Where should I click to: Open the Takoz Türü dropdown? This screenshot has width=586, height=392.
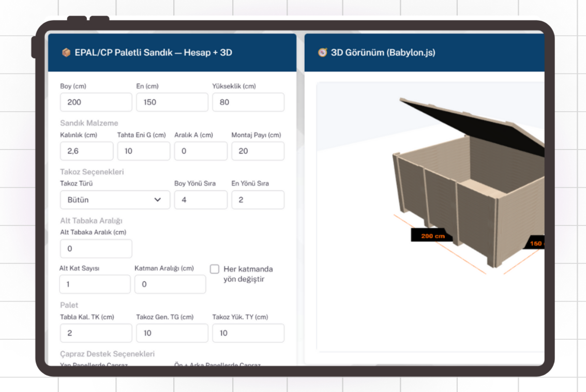tap(115, 200)
